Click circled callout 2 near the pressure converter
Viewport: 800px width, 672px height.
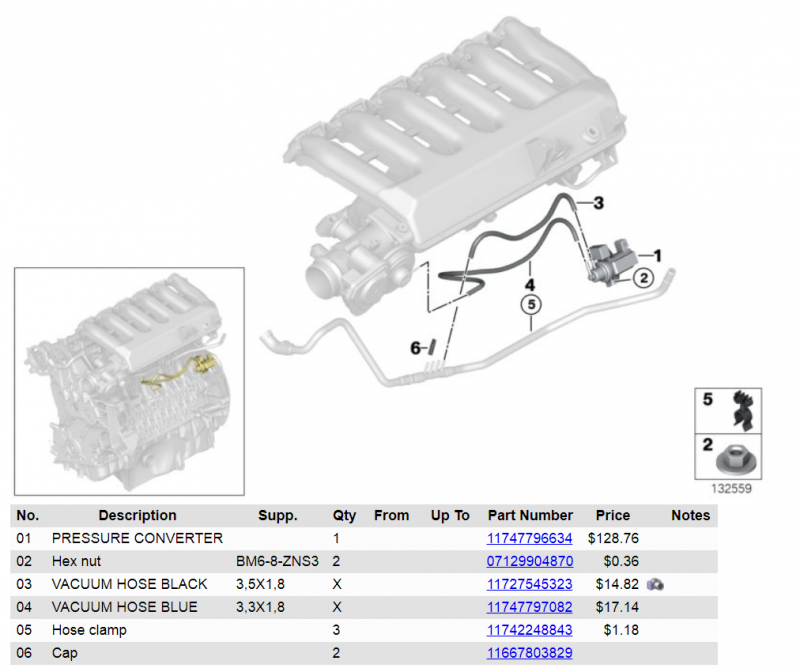coord(644,277)
